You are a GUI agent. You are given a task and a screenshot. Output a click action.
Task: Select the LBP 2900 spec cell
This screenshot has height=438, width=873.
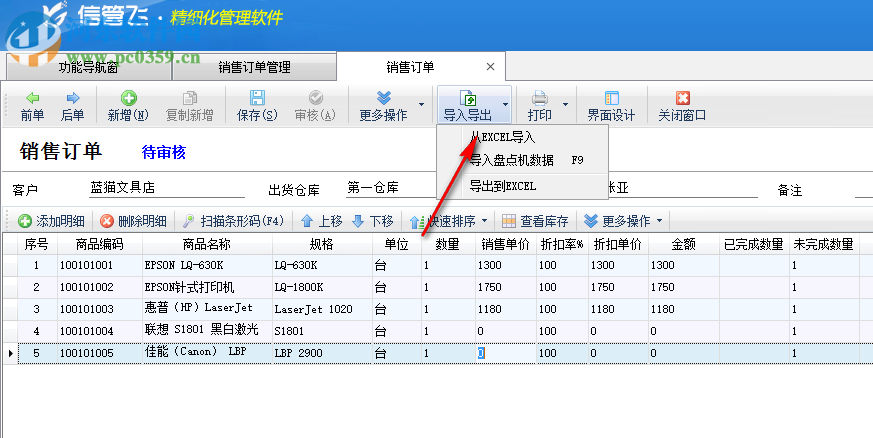point(322,353)
